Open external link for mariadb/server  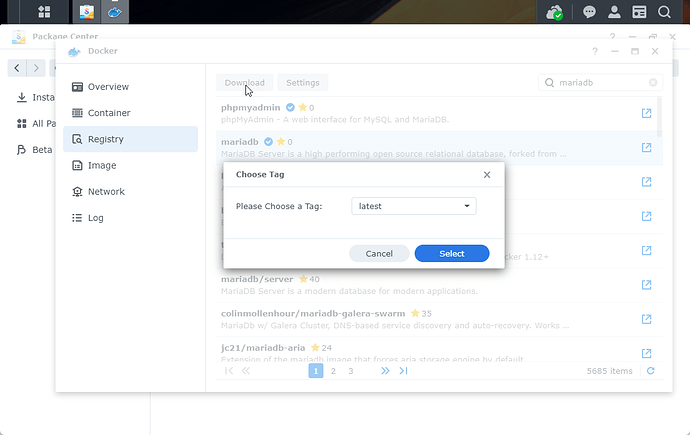[x=646, y=285]
